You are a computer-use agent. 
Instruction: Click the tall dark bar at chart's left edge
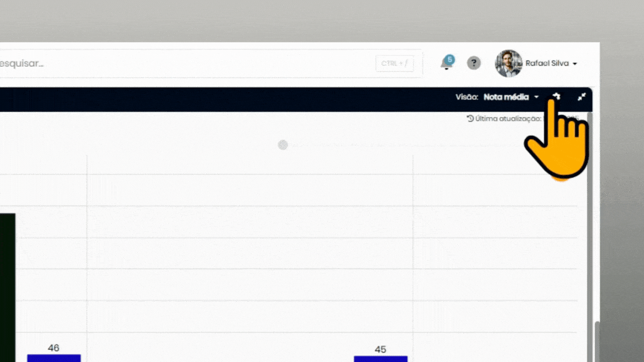pos(7,287)
